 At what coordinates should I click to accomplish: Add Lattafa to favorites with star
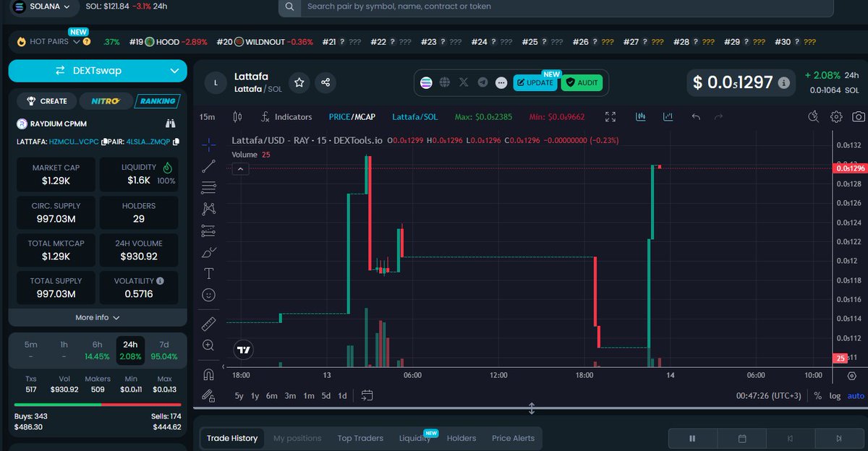[299, 83]
